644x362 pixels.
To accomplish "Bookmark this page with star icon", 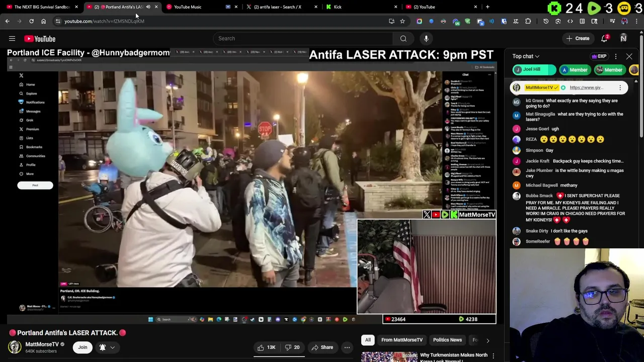I will point(403,21).
